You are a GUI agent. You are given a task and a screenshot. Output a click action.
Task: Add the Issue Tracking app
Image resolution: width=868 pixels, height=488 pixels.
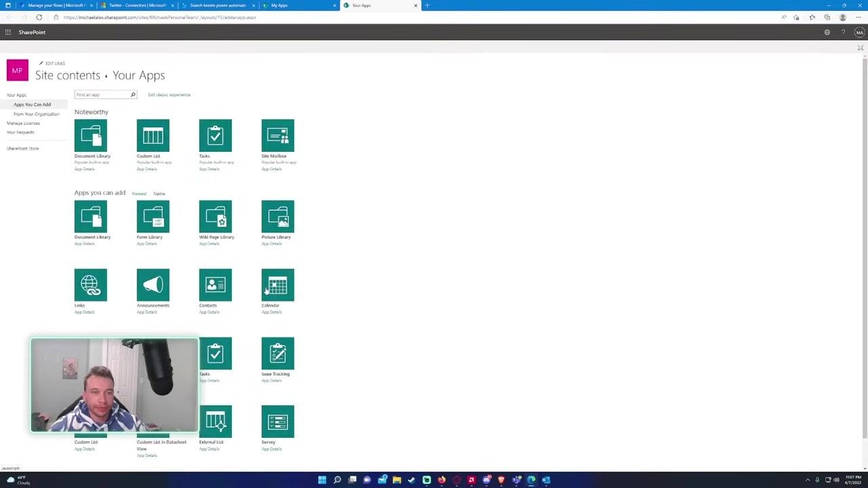277,354
